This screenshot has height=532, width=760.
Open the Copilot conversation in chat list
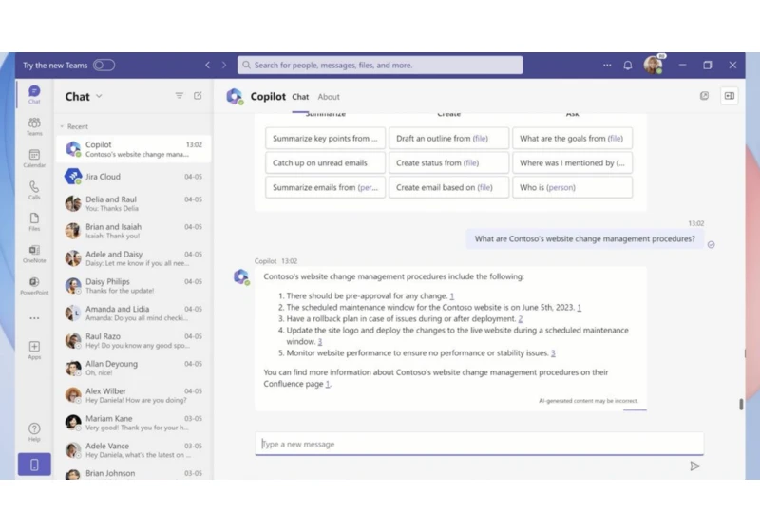click(133, 149)
